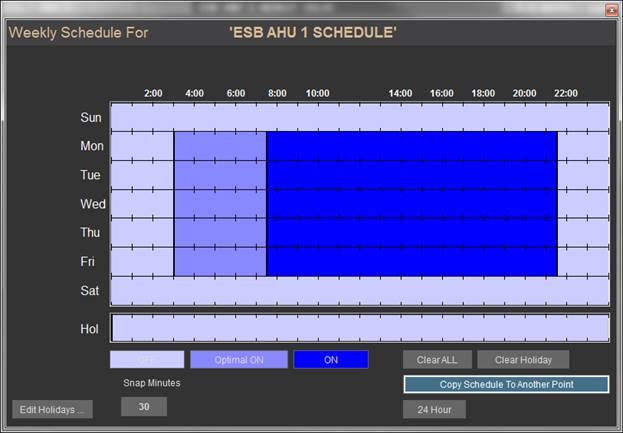
Task: Close the Weekly Schedule window
Action: [609, 9]
